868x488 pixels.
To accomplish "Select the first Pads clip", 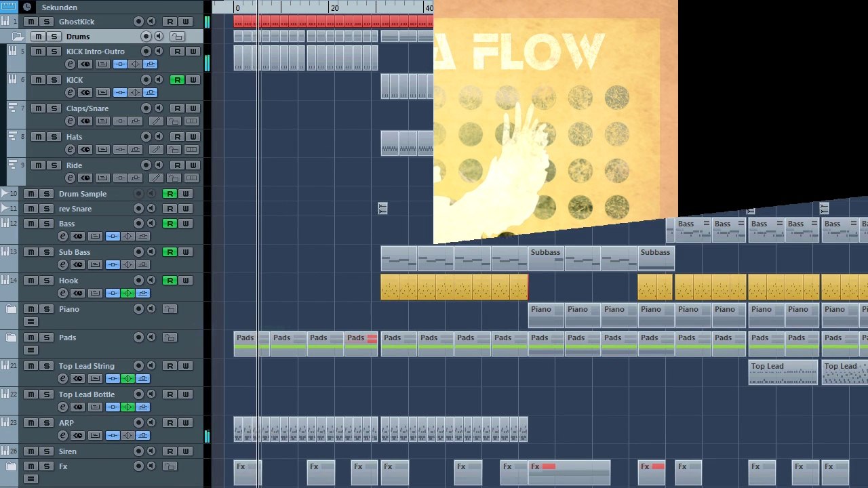I will [x=252, y=344].
